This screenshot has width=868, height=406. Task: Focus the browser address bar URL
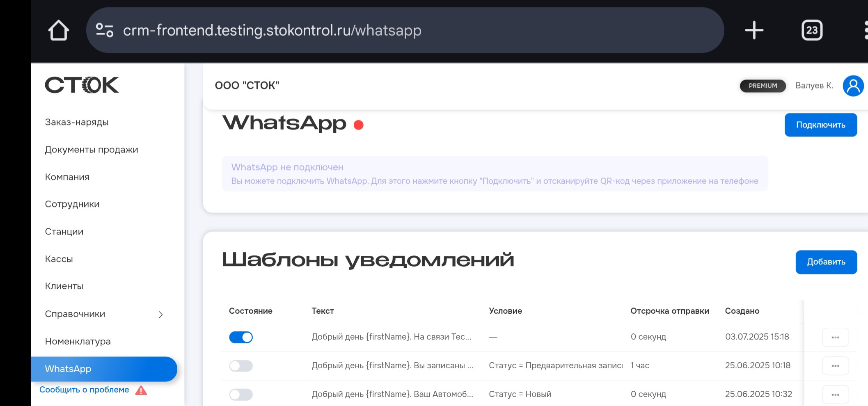pos(272,30)
